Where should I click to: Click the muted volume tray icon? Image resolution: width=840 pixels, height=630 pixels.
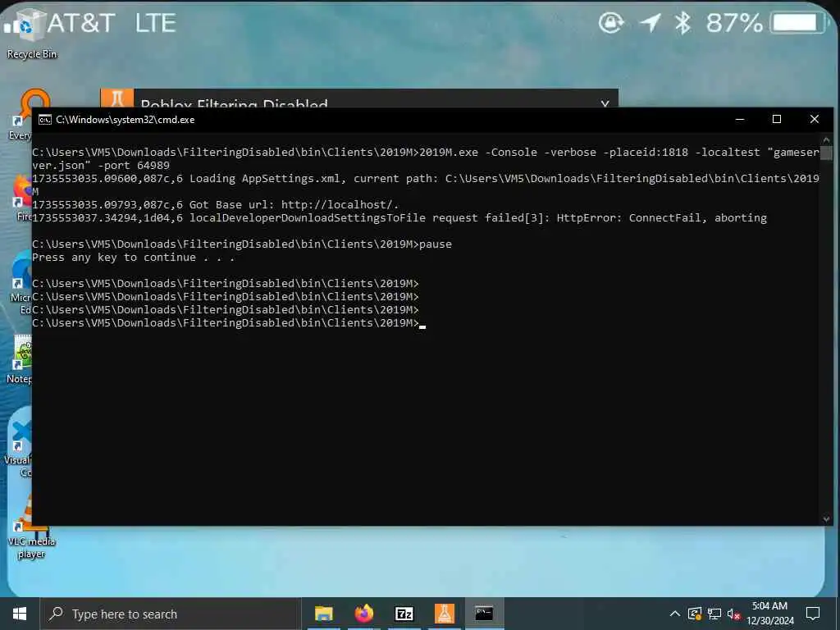[733, 614]
